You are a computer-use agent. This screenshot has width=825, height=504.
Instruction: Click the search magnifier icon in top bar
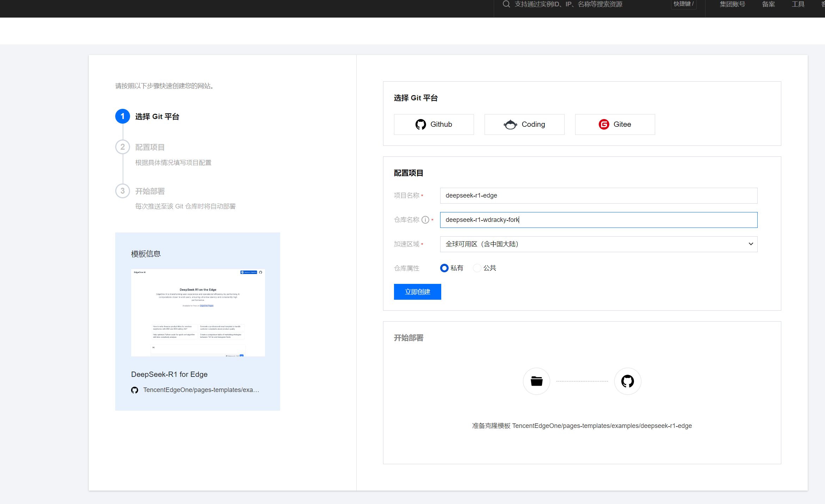coord(506,4)
